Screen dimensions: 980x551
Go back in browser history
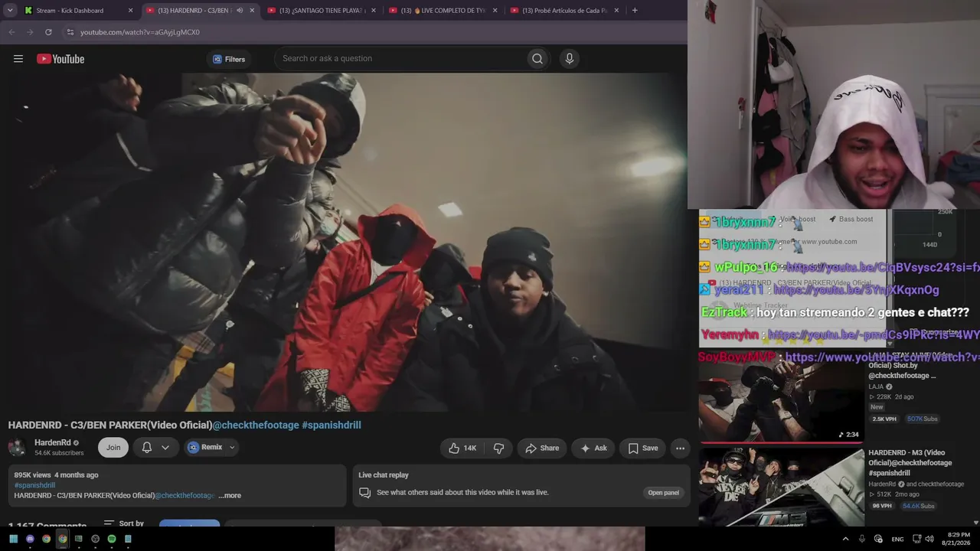point(11,32)
